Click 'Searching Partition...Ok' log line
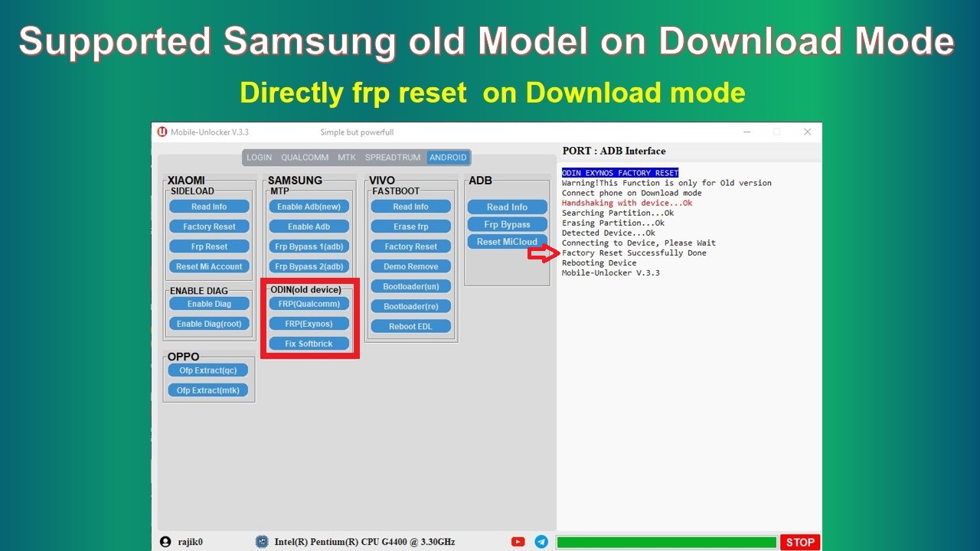The width and height of the screenshot is (980, 551). [618, 213]
